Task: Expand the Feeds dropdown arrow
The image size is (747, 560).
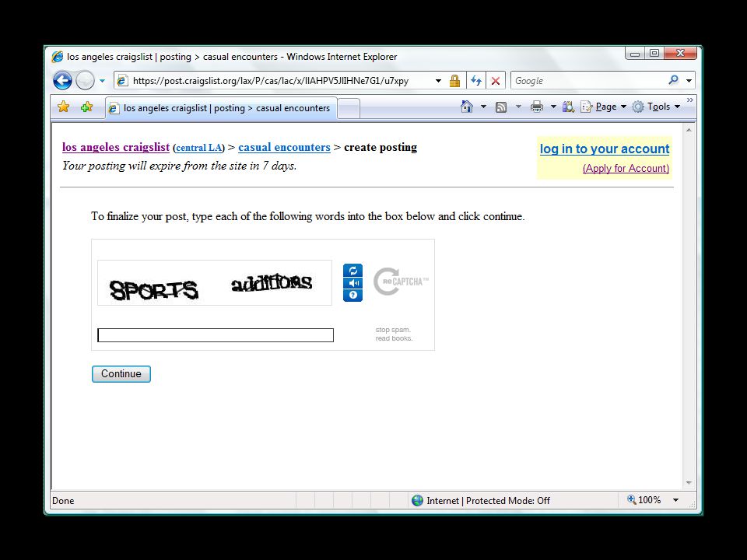Action: pyautogui.click(x=518, y=107)
